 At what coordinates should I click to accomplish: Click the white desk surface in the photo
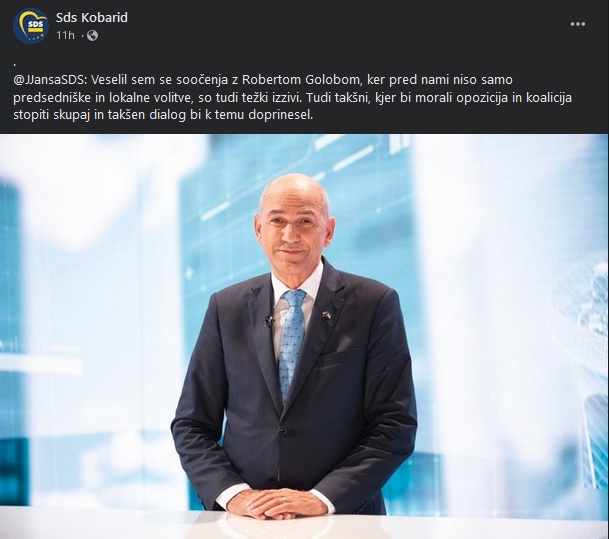pyautogui.click(x=304, y=526)
